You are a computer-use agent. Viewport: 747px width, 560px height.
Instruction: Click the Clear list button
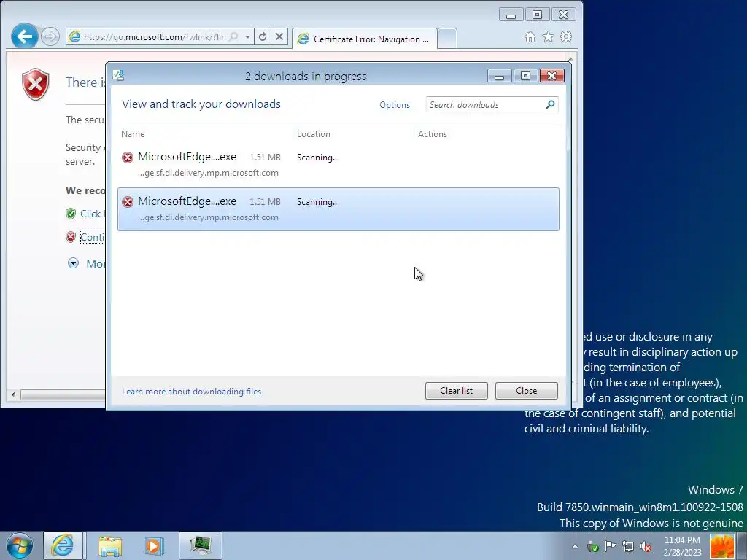[x=457, y=391]
